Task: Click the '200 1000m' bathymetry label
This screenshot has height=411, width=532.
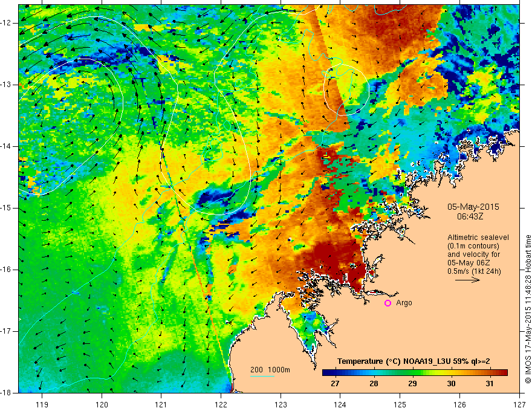Action: click(270, 370)
